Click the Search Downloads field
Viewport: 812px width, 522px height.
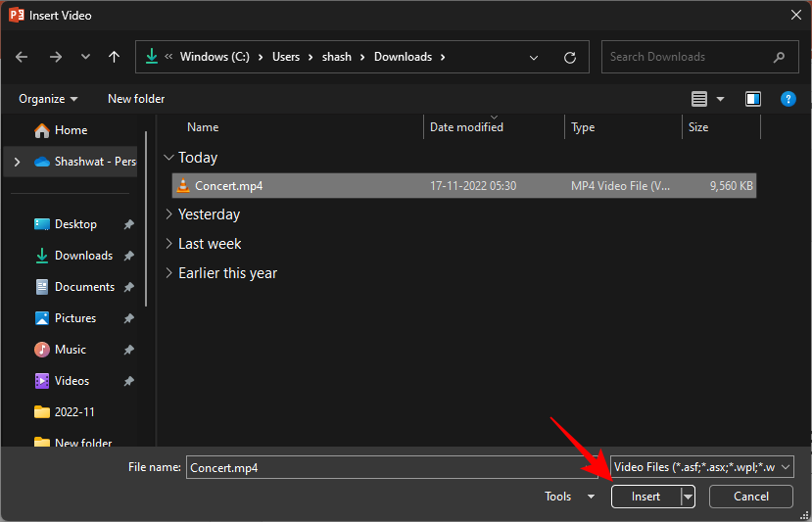[699, 57]
